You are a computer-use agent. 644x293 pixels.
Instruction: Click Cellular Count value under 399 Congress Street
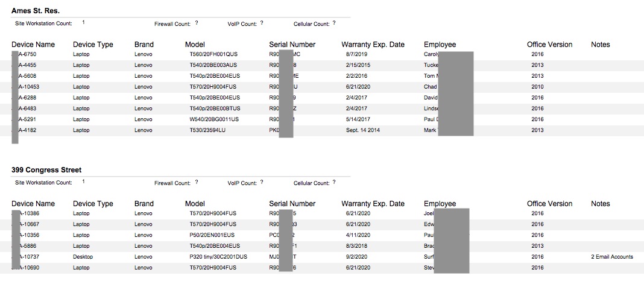pos(334,182)
